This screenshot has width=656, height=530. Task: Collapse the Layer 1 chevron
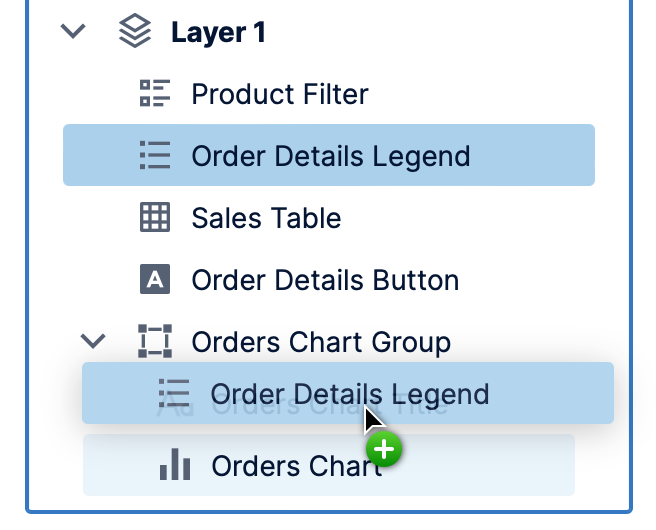tap(72, 32)
